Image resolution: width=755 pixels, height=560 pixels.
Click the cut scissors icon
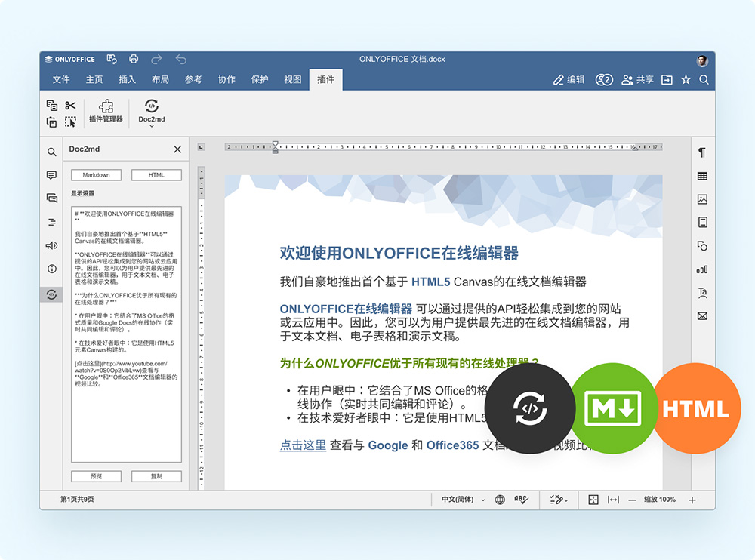pos(70,105)
